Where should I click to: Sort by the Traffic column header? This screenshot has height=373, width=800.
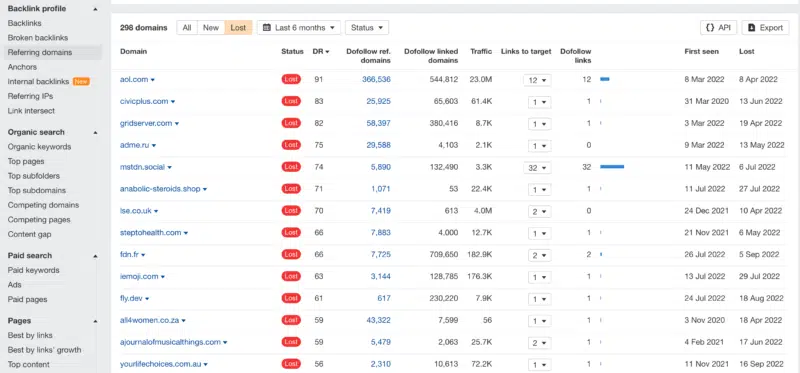[481, 52]
